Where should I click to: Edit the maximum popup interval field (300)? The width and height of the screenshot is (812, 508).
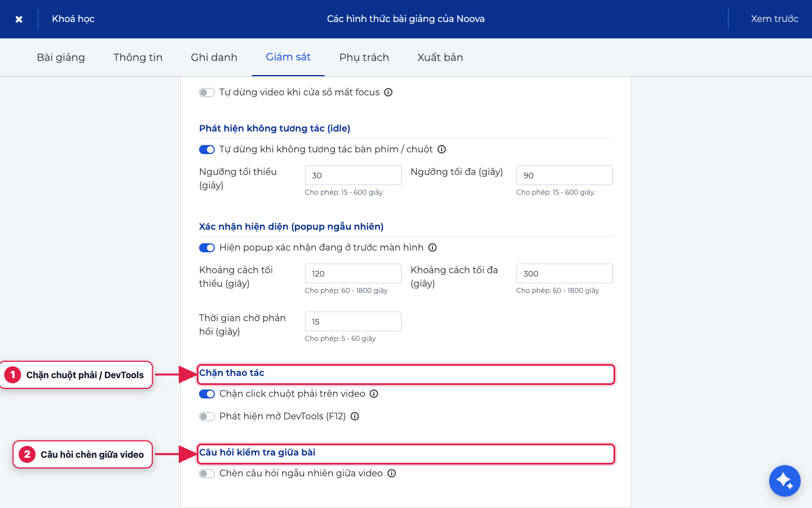pyautogui.click(x=564, y=274)
